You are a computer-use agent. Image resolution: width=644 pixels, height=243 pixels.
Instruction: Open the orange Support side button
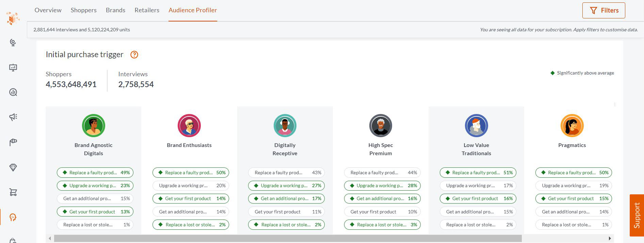pyautogui.click(x=637, y=215)
